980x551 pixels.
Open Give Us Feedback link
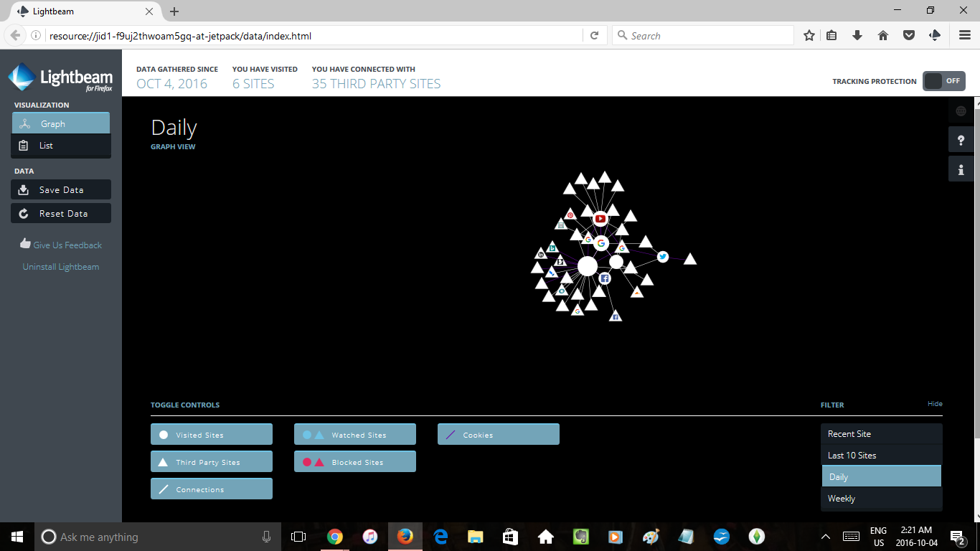coord(61,245)
